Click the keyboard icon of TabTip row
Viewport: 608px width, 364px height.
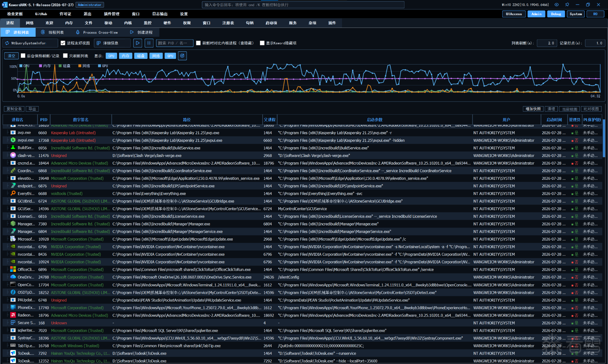[13, 346]
